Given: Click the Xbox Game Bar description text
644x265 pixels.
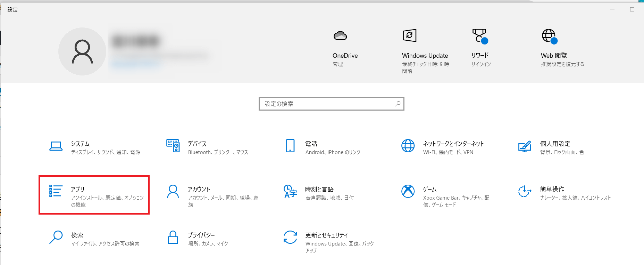Looking at the screenshot, I should 456,201.
